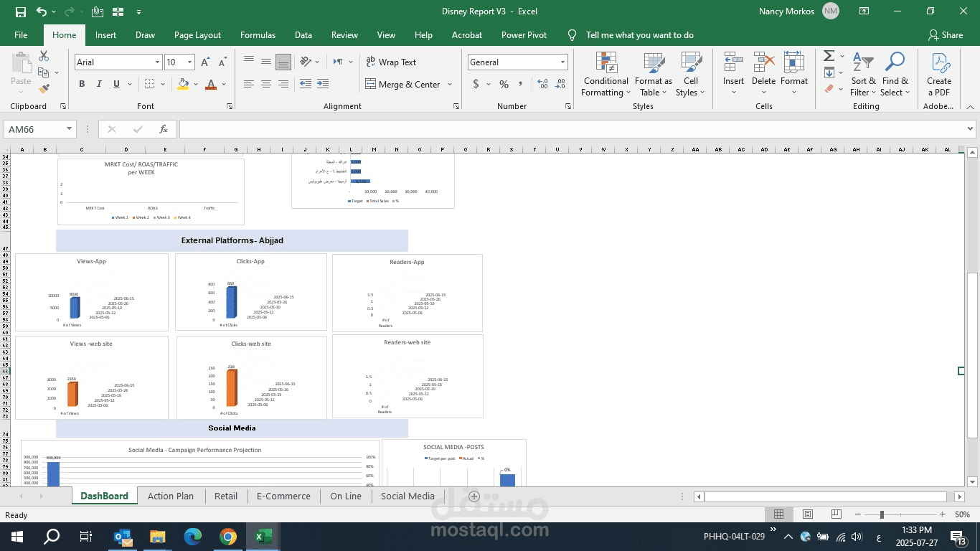Image resolution: width=980 pixels, height=551 pixels.
Task: Activate the Format Painter brush
Action: (x=44, y=89)
